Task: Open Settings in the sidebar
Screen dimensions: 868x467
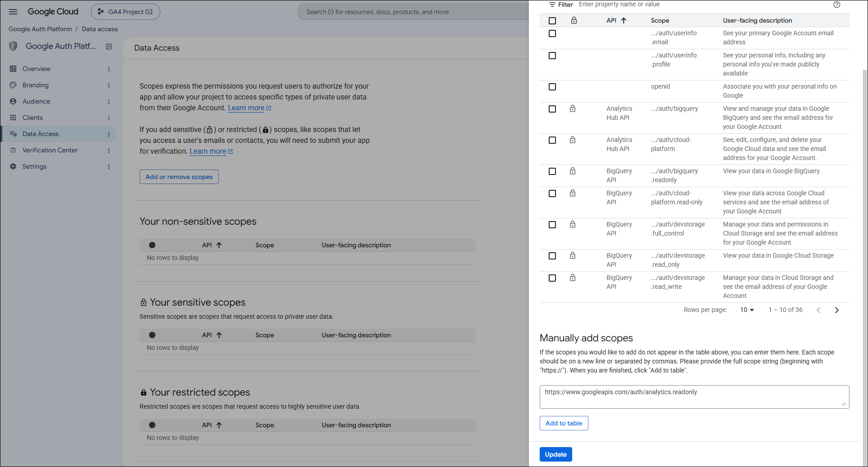Action: (34, 166)
